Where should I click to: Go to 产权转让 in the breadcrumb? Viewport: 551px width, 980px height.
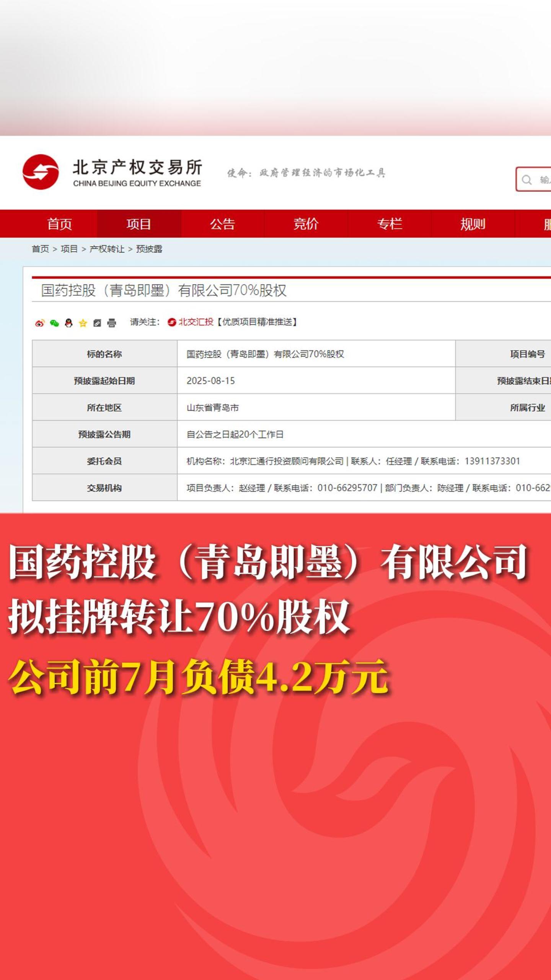pos(107,249)
